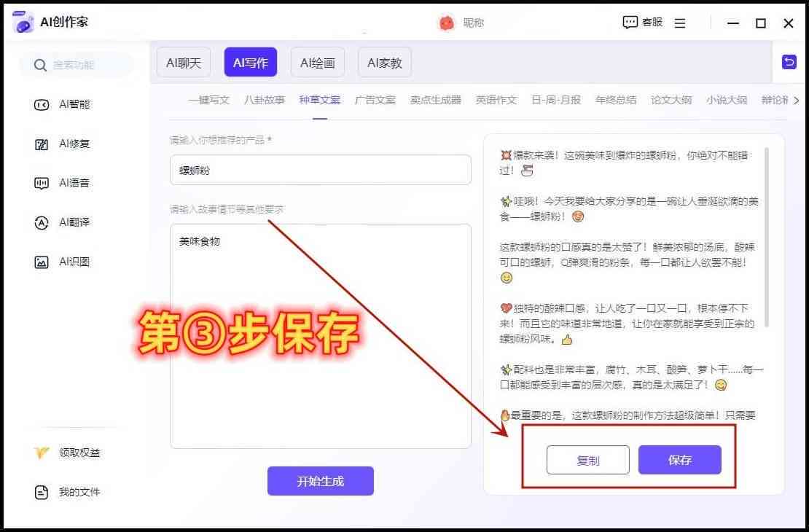Select the 日-周-月报 sub-tab
809x532 pixels.
pyautogui.click(x=556, y=100)
